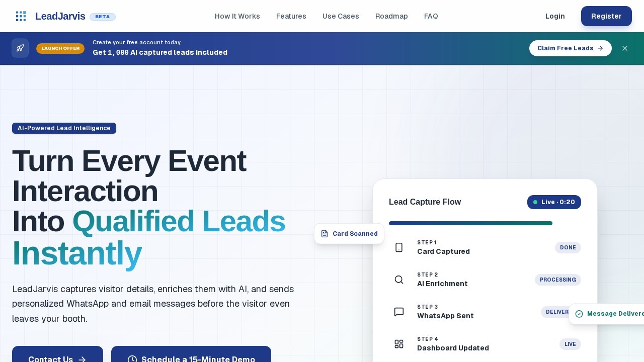Claim Free Leads from the banner
Viewport: 644px width, 362px height.
(571, 48)
